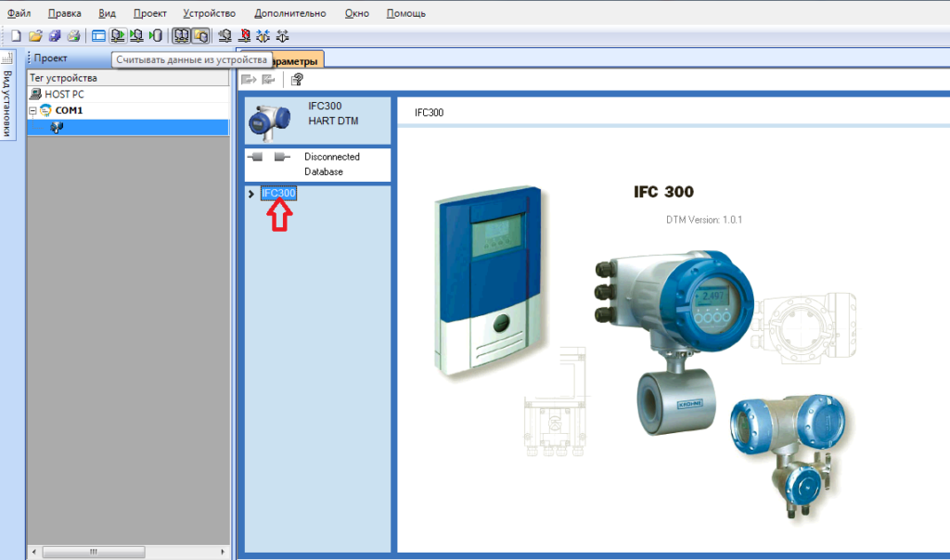Collapse the COM1 tree node
This screenshot has height=560, width=950.
click(32, 110)
